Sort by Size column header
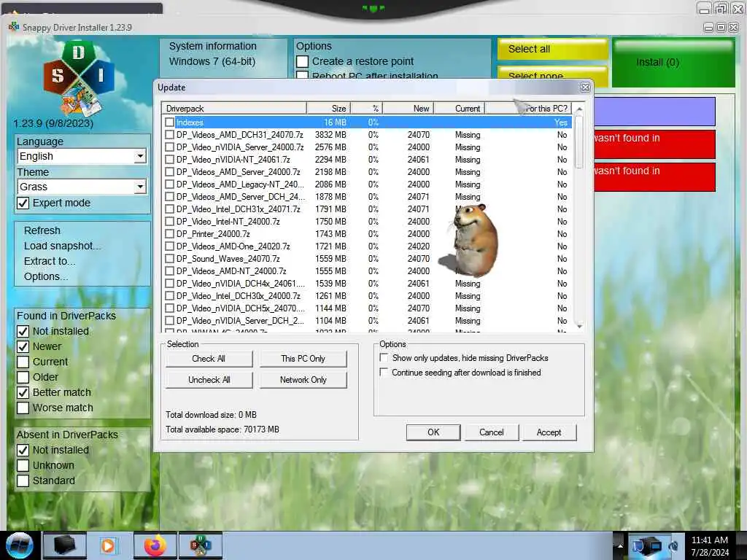 coord(328,108)
